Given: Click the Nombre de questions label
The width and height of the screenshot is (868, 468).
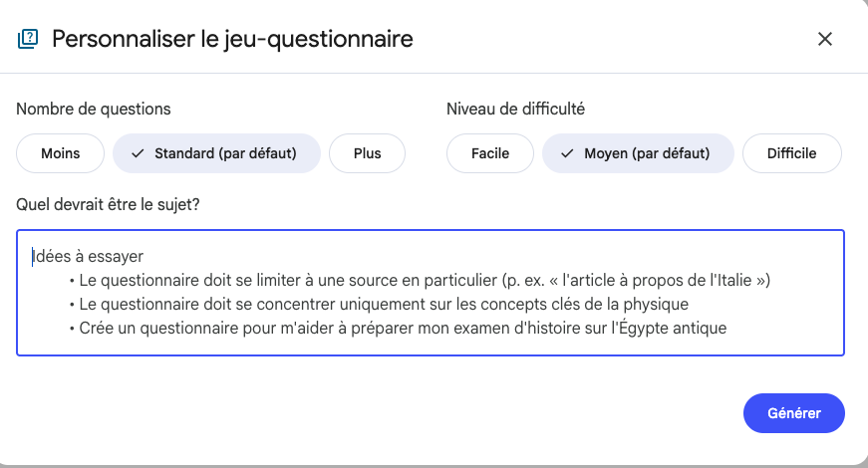Looking at the screenshot, I should tap(94, 109).
